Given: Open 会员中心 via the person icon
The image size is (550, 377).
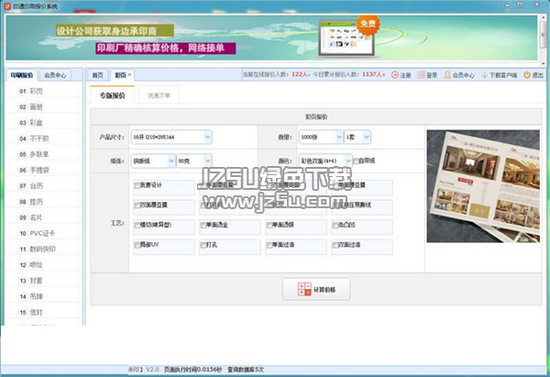Looking at the screenshot, I should pyautogui.click(x=447, y=75).
